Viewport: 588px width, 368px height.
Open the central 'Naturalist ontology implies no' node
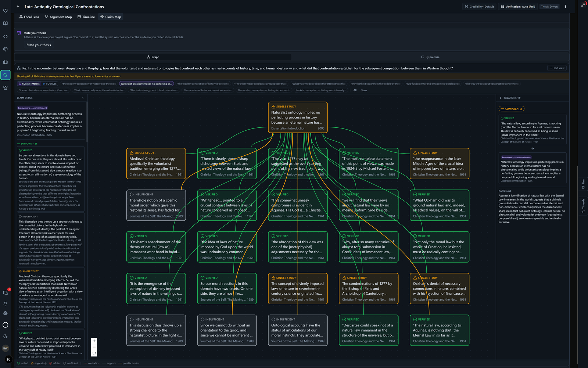point(298,117)
